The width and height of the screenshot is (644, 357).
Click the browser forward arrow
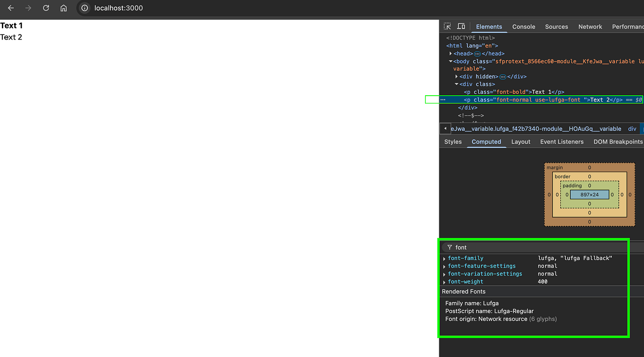click(x=29, y=8)
